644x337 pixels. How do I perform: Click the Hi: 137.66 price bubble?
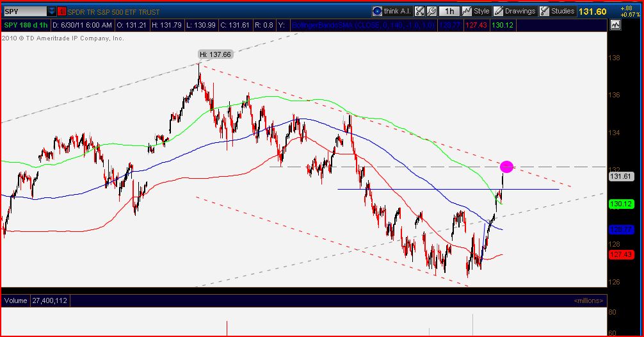(216, 54)
